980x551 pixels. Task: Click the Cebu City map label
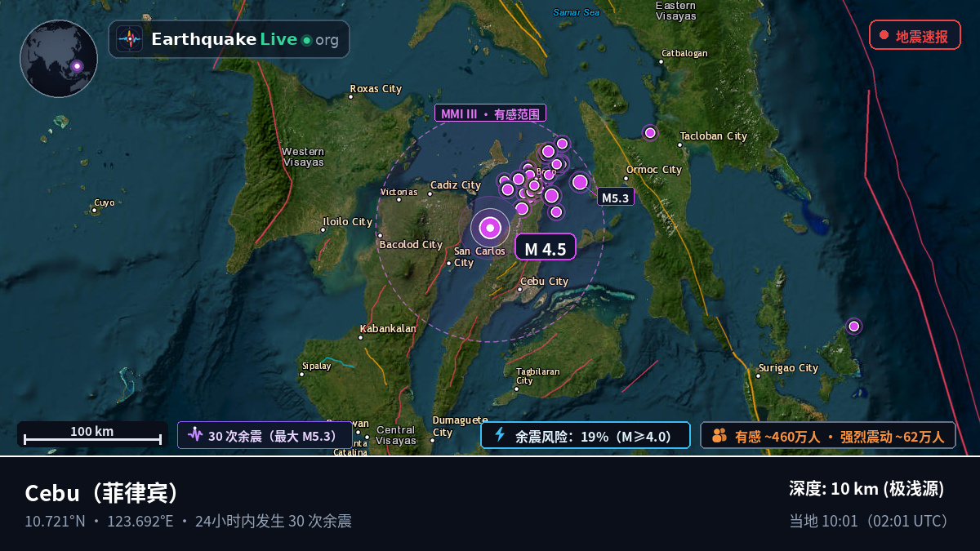pyautogui.click(x=544, y=282)
